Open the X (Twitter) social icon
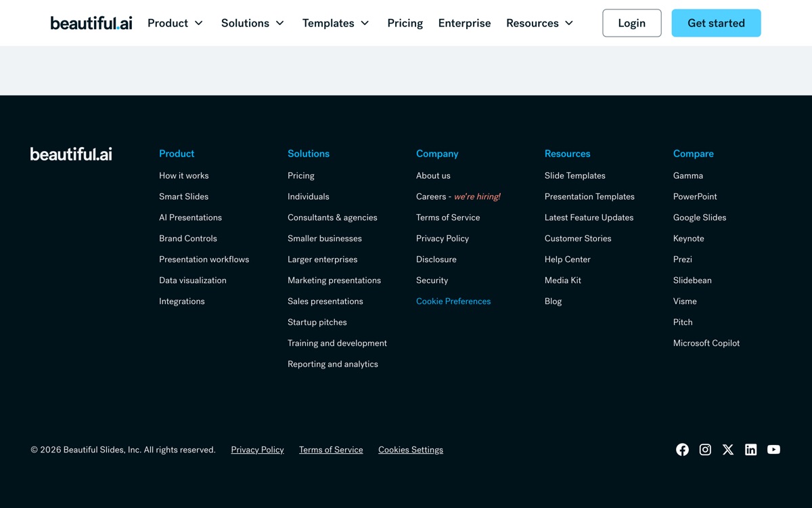The height and width of the screenshot is (508, 812). (x=728, y=450)
